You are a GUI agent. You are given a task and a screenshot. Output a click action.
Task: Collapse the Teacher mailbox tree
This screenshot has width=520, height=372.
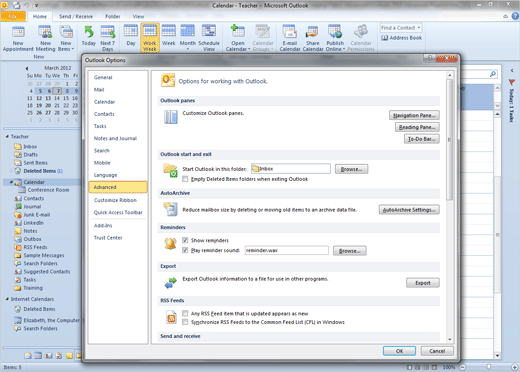pyautogui.click(x=7, y=137)
